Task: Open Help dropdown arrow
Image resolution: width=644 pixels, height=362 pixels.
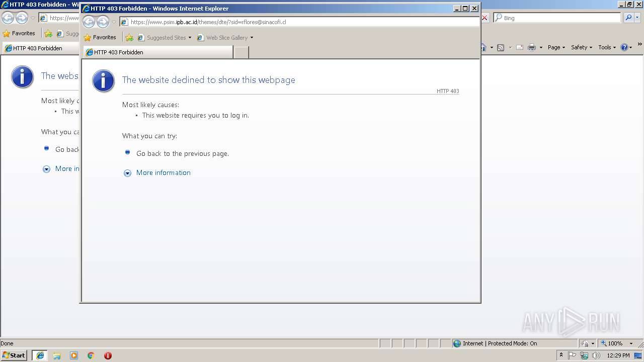Action: point(631,47)
